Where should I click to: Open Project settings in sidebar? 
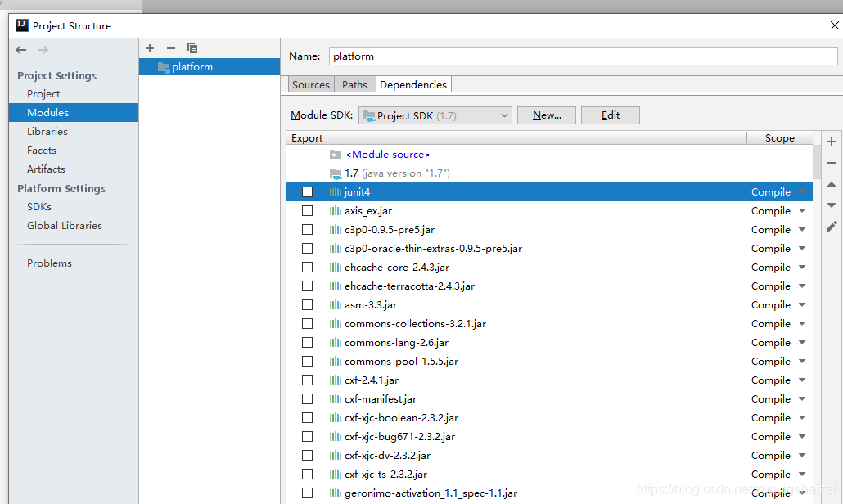pos(43,94)
